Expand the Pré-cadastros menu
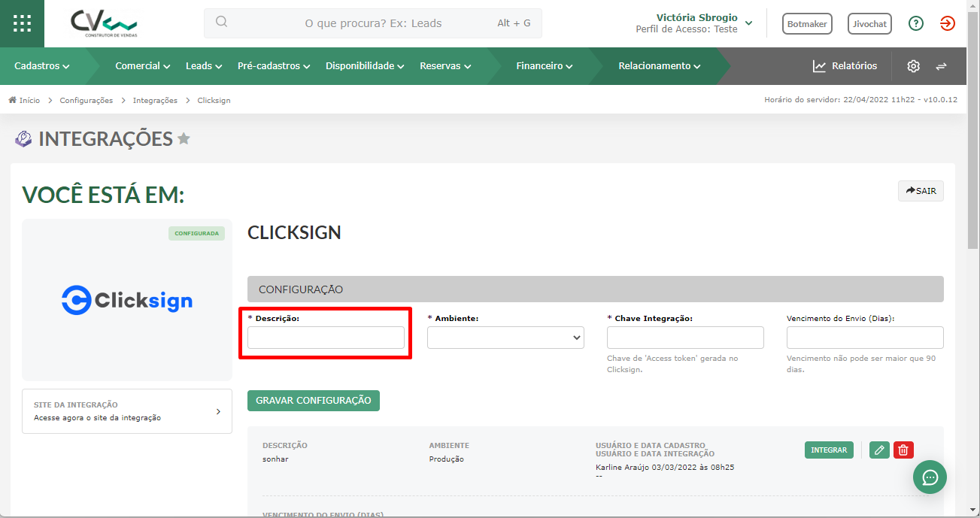 [x=274, y=66]
